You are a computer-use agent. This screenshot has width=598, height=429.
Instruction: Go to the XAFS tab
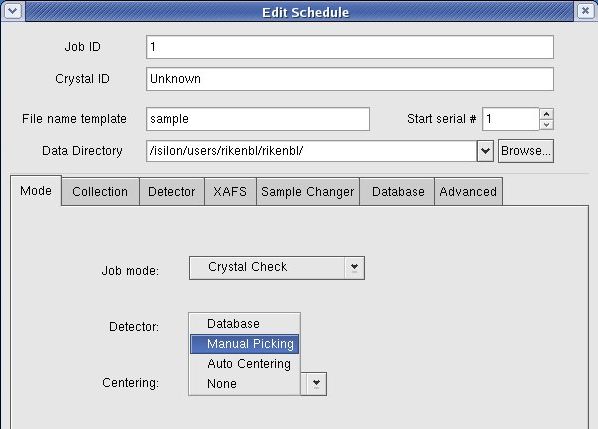click(x=230, y=191)
